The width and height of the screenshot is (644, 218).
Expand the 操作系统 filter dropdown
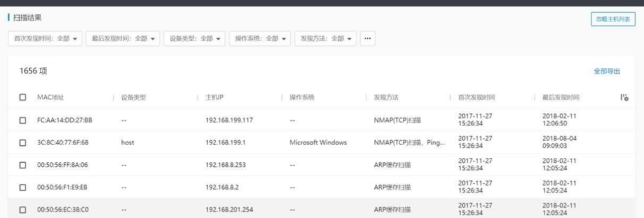click(260, 38)
